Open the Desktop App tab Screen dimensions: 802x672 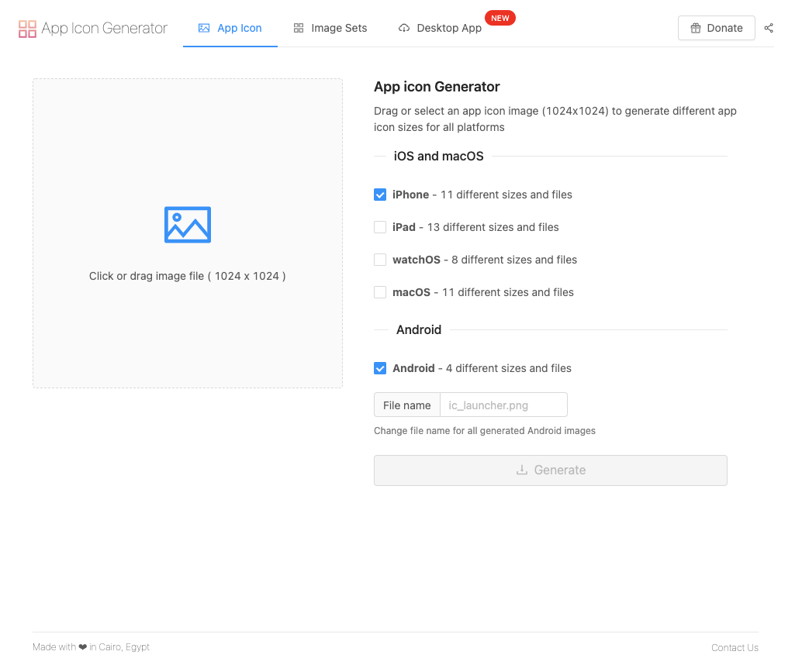pos(440,28)
